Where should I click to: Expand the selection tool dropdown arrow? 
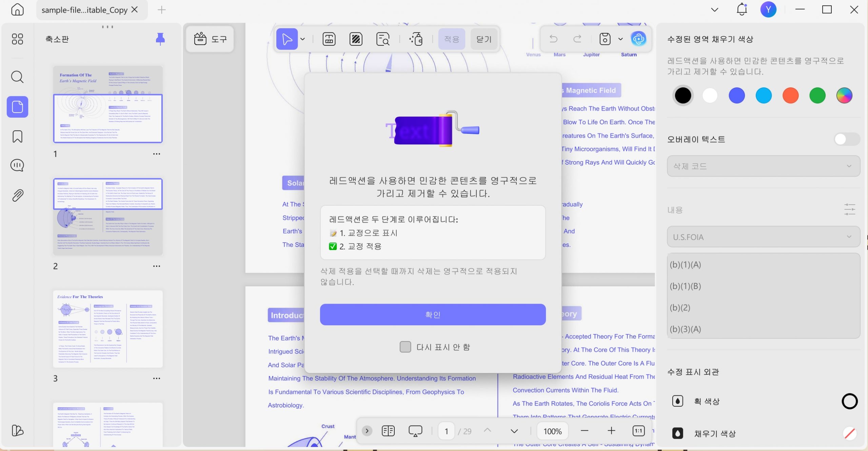coord(303,39)
